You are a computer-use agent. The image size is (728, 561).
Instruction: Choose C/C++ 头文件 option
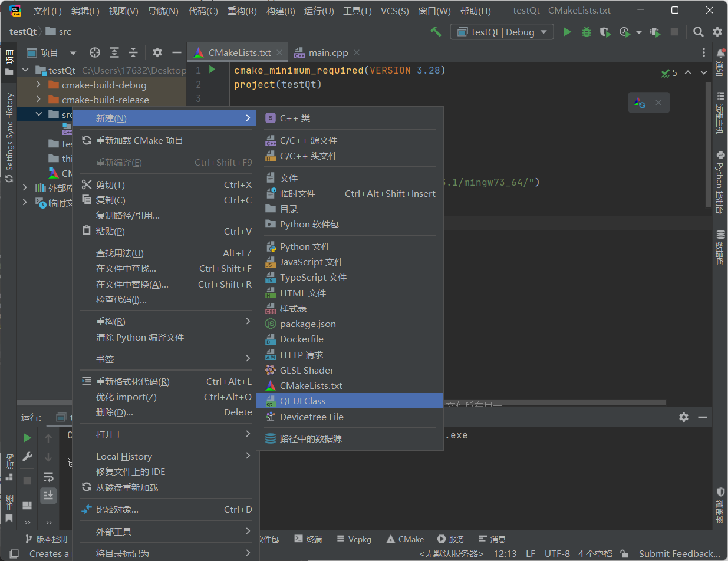[350, 156]
